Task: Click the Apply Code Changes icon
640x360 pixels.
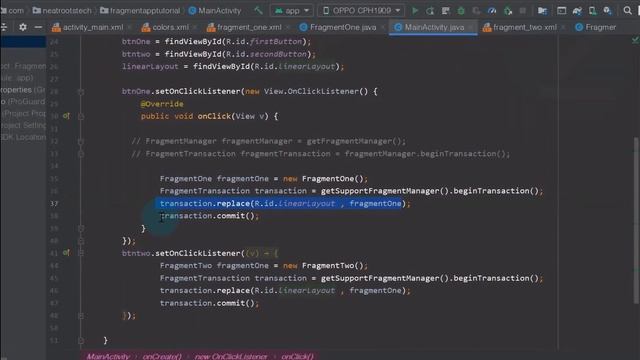Action: (445, 11)
